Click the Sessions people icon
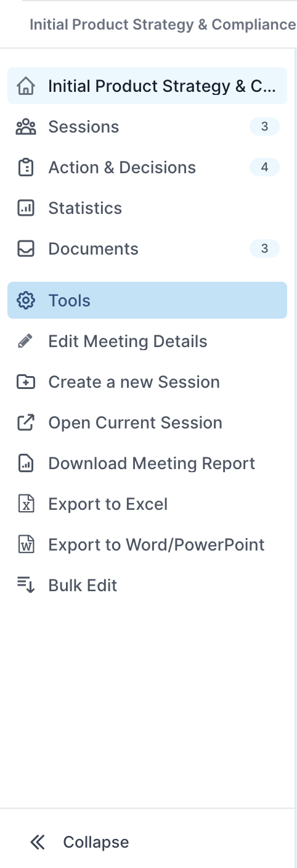The width and height of the screenshot is (297, 868). coord(25,127)
